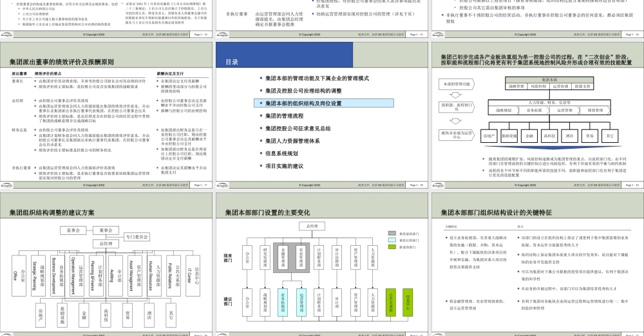
Task: Select the 本部的管理功能 label box
Action: tap(457, 84)
